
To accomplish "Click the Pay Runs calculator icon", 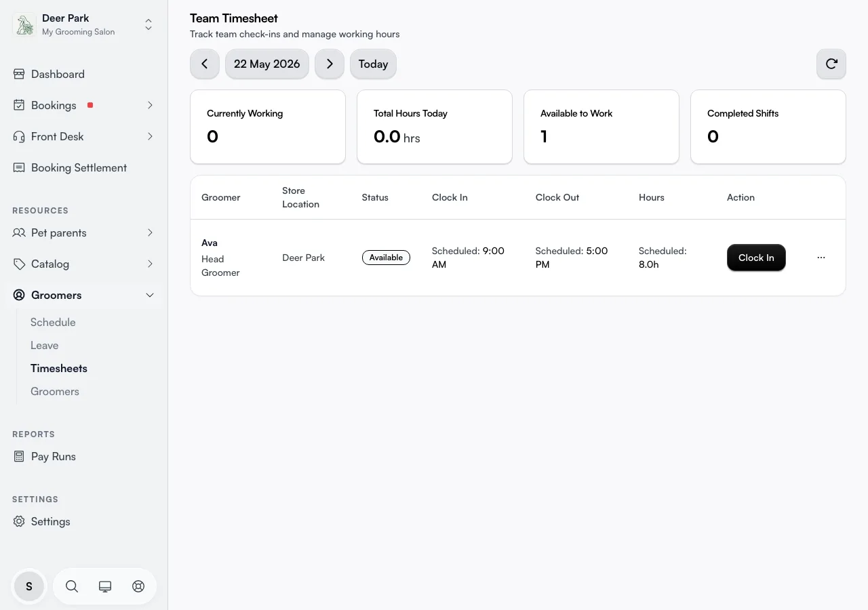I will tap(19, 456).
